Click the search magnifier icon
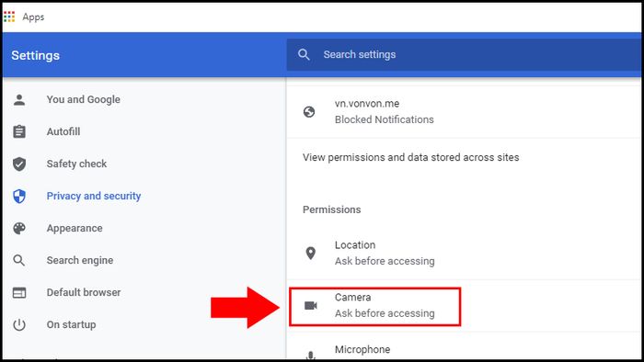 pyautogui.click(x=304, y=54)
